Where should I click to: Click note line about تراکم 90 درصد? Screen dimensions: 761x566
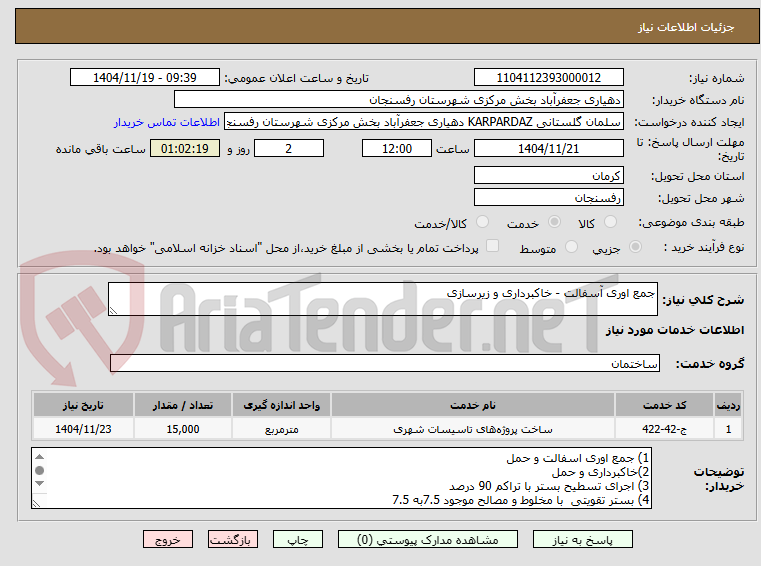click(x=549, y=486)
